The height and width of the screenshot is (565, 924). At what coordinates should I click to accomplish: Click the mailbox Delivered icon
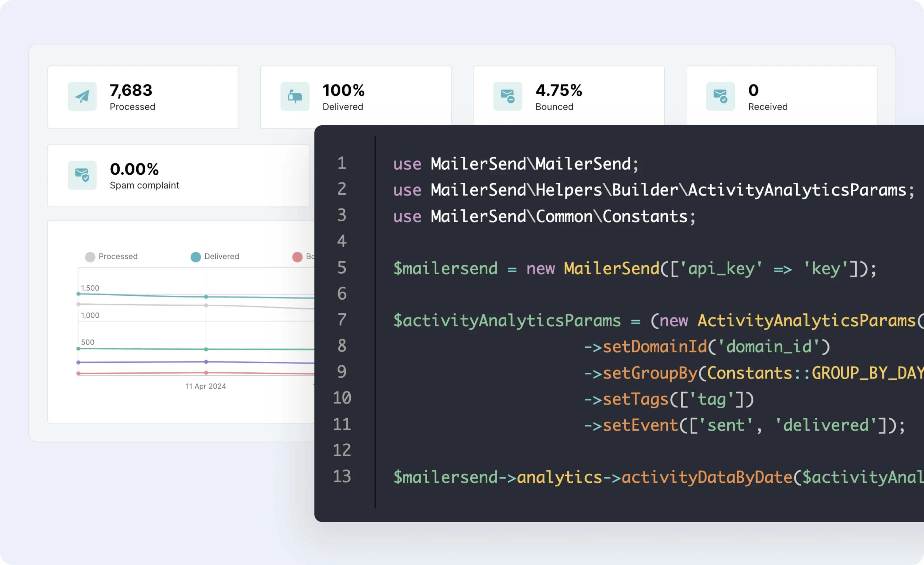tap(295, 96)
